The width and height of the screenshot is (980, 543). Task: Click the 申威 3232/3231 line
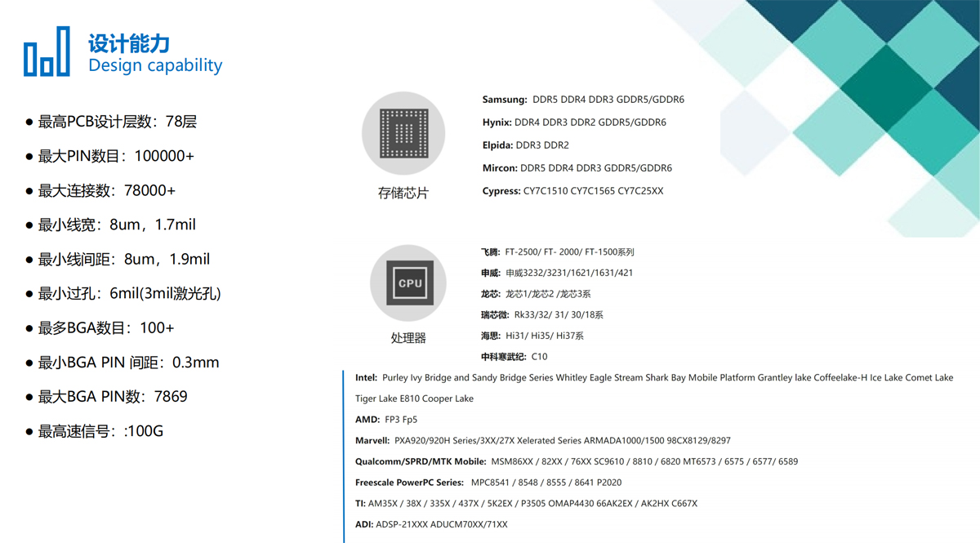click(557, 273)
